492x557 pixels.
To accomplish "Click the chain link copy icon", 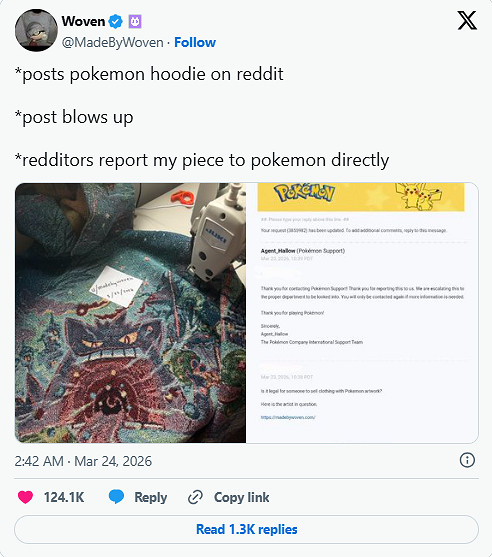I will (195, 497).
